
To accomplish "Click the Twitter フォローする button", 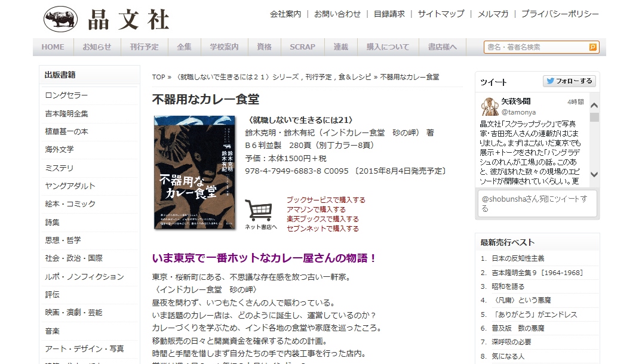I will [x=569, y=81].
